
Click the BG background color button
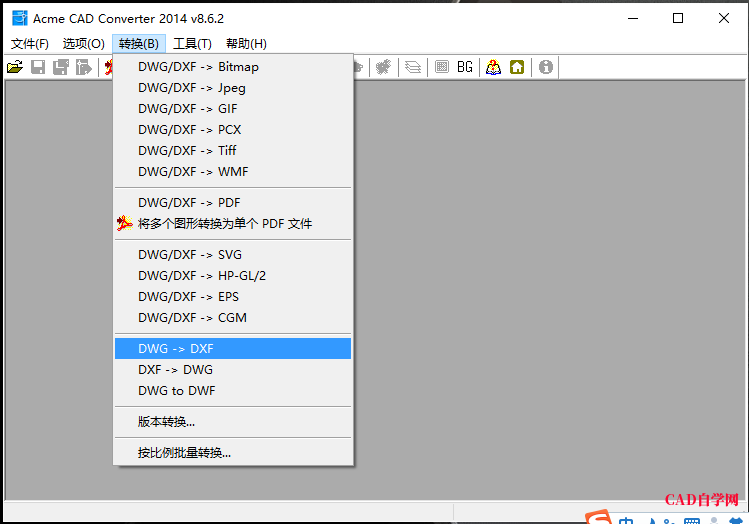pyautogui.click(x=465, y=67)
